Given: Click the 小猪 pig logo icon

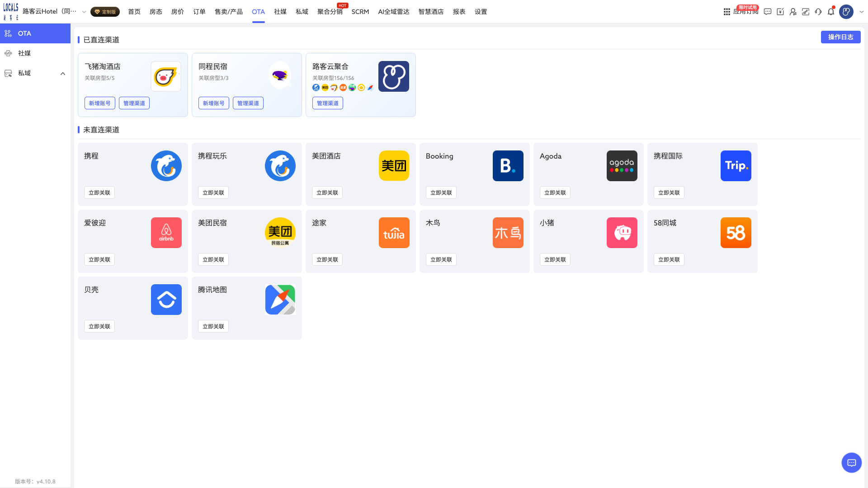Looking at the screenshot, I should pyautogui.click(x=622, y=233).
